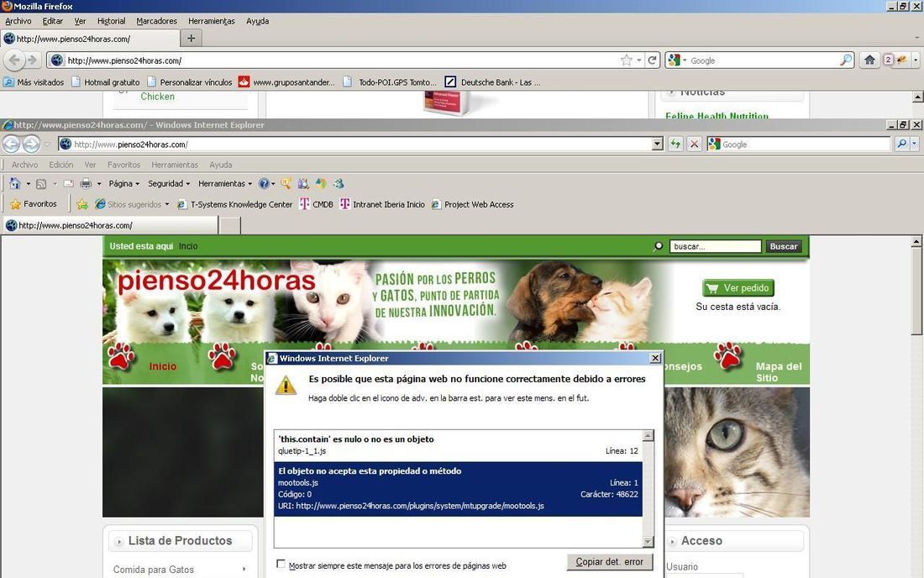Open Intranet Iberia Inicio favorite
This screenshot has width=924, height=578.
pyautogui.click(x=382, y=204)
